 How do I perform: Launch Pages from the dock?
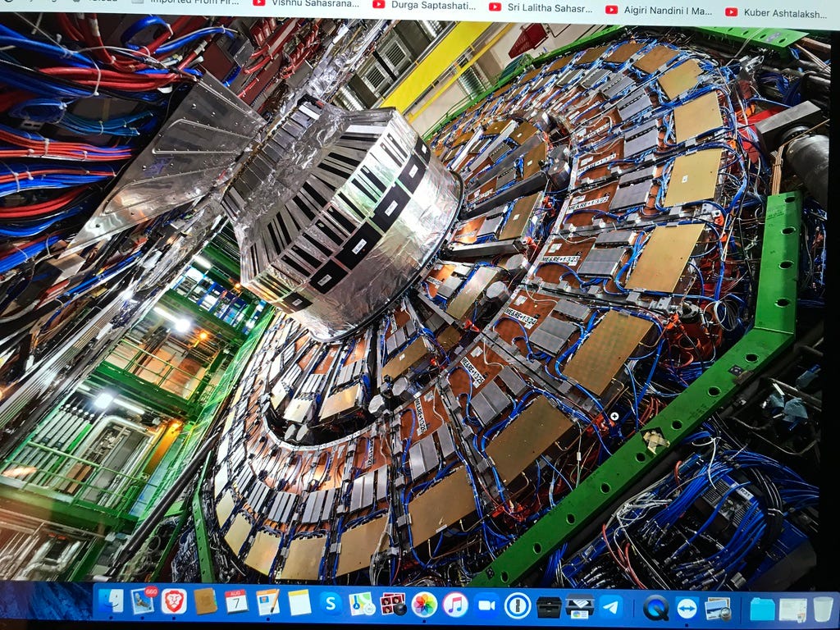268,602
